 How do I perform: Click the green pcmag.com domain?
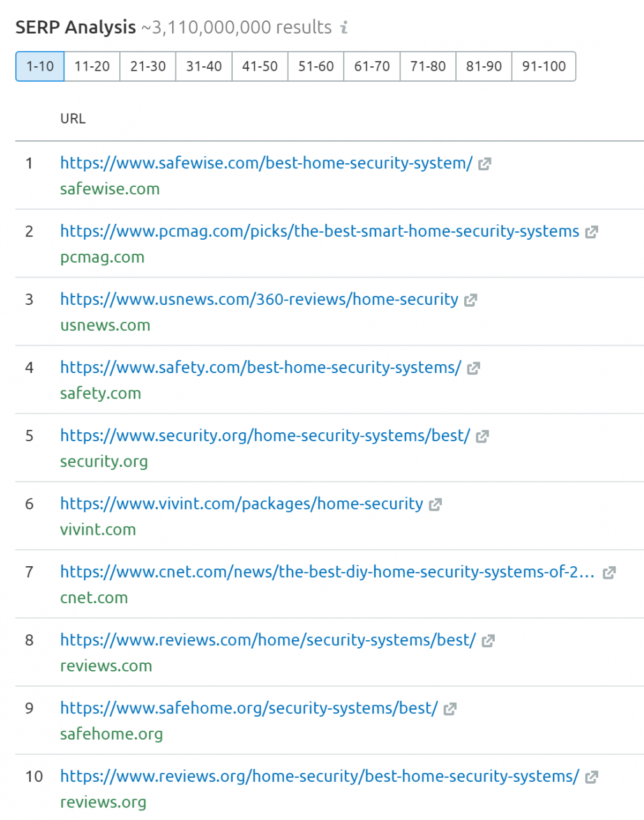tap(102, 258)
